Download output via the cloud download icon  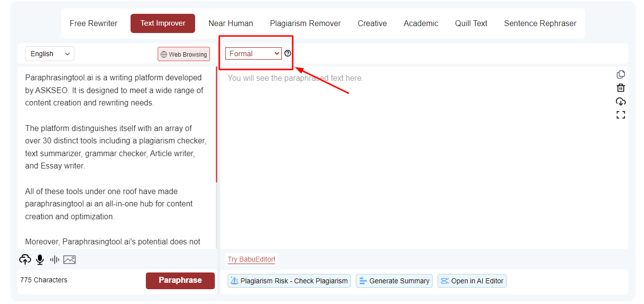(621, 101)
